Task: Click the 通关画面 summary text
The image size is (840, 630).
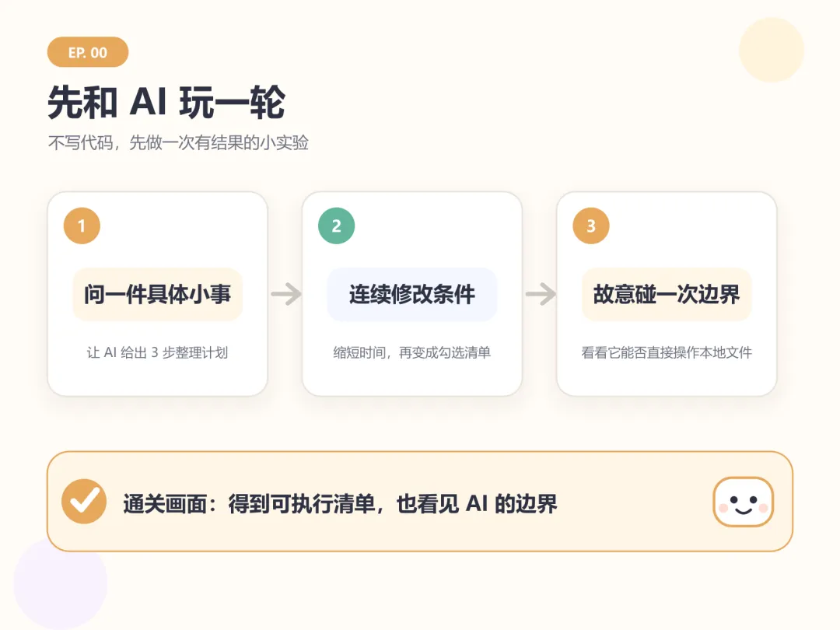Action: pyautogui.click(x=340, y=503)
